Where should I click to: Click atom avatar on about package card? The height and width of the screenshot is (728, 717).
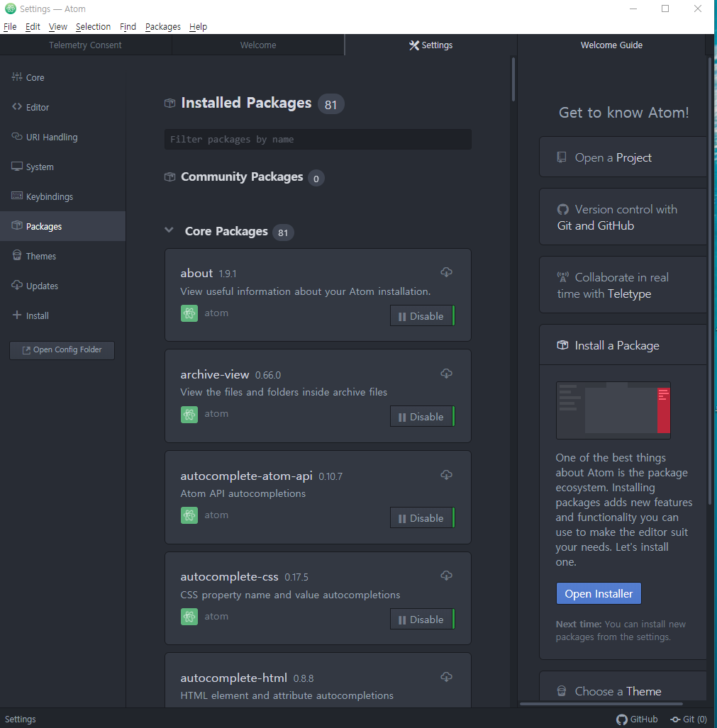coord(189,313)
